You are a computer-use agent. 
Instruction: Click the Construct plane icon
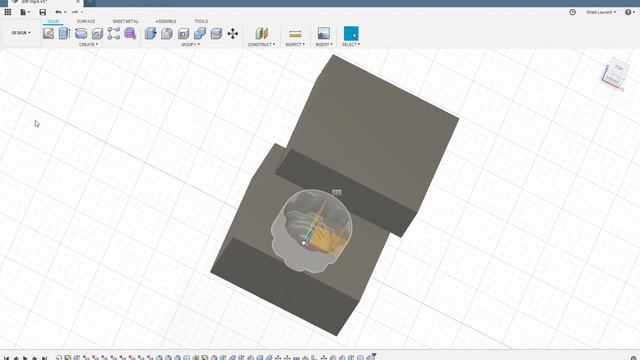(x=262, y=33)
